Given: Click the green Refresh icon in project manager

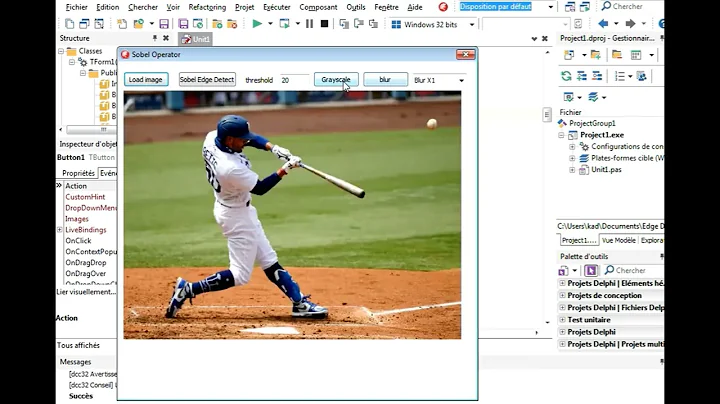Looking at the screenshot, I should click(x=566, y=76).
